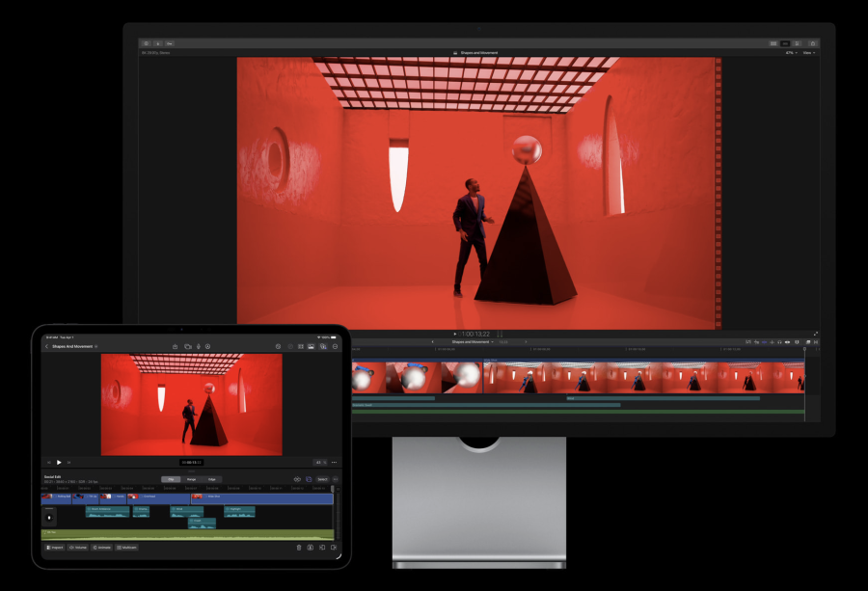Image resolution: width=868 pixels, height=591 pixels.
Task: Open the Timeline Index in Final Cut Pro
Action: click(x=750, y=340)
